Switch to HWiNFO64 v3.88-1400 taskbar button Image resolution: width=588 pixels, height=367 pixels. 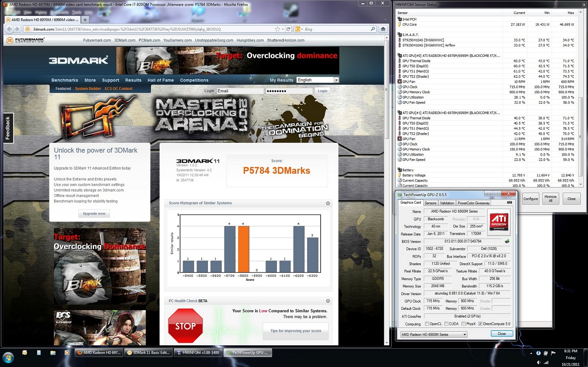click(x=197, y=353)
